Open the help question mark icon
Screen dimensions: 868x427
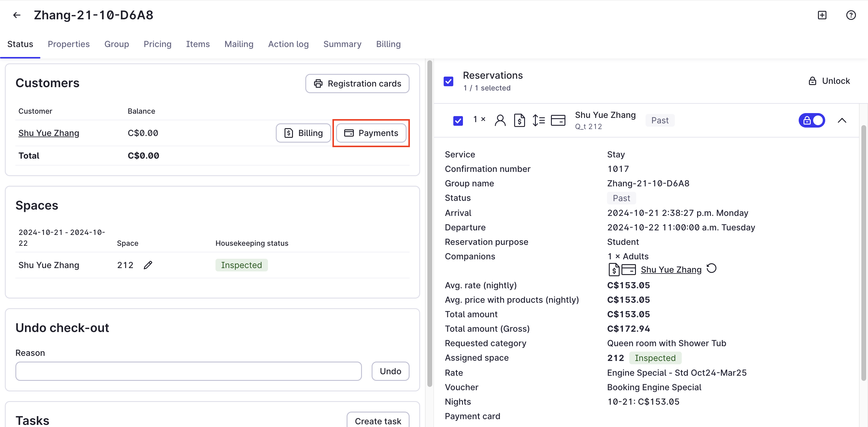(851, 15)
